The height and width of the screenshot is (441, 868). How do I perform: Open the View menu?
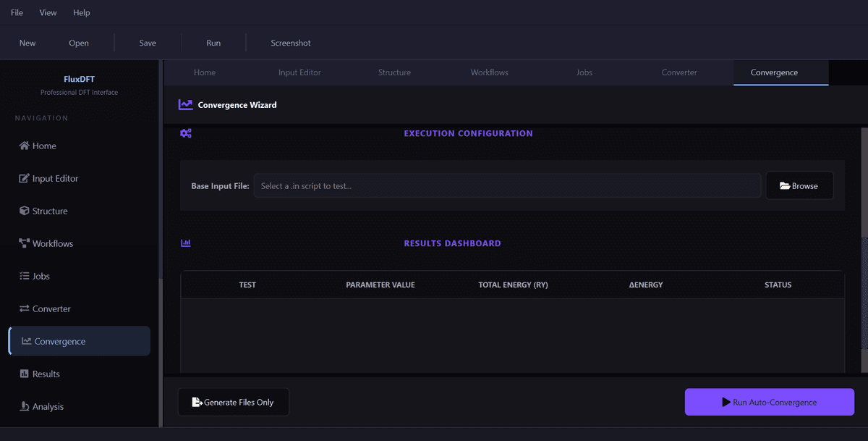(x=48, y=12)
